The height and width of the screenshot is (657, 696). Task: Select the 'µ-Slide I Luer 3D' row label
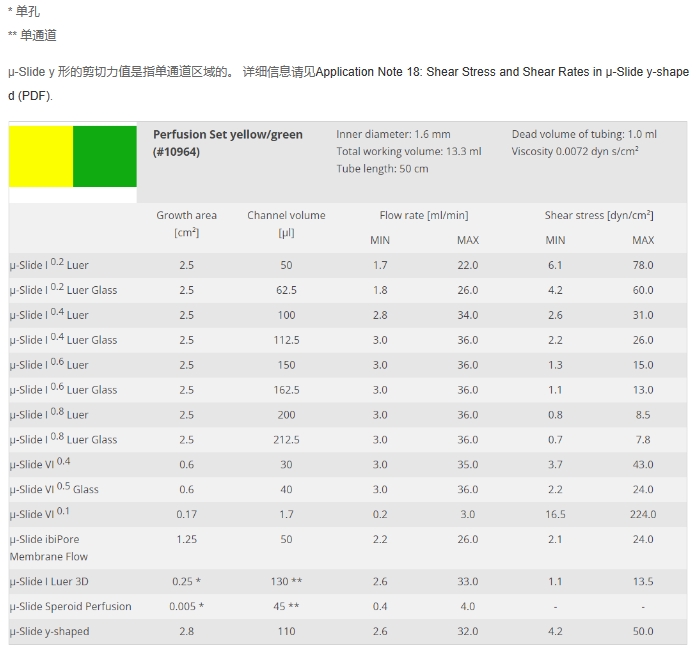pos(49,582)
